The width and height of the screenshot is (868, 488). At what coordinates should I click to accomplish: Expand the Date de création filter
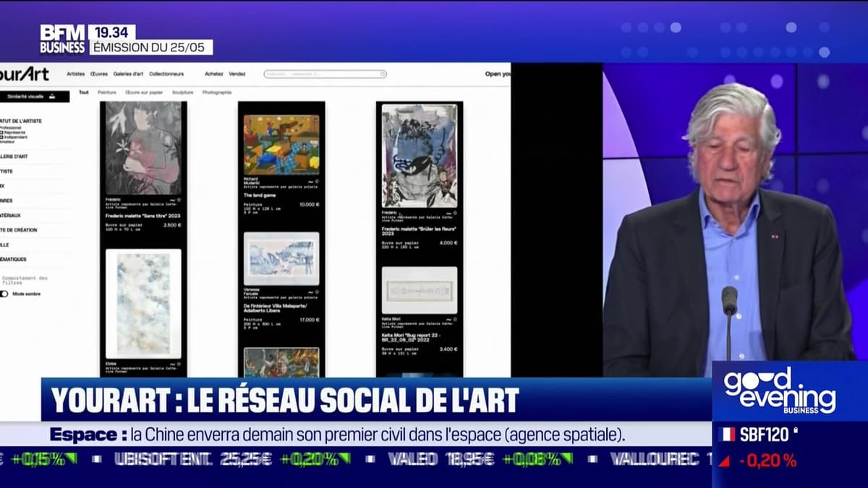18,230
